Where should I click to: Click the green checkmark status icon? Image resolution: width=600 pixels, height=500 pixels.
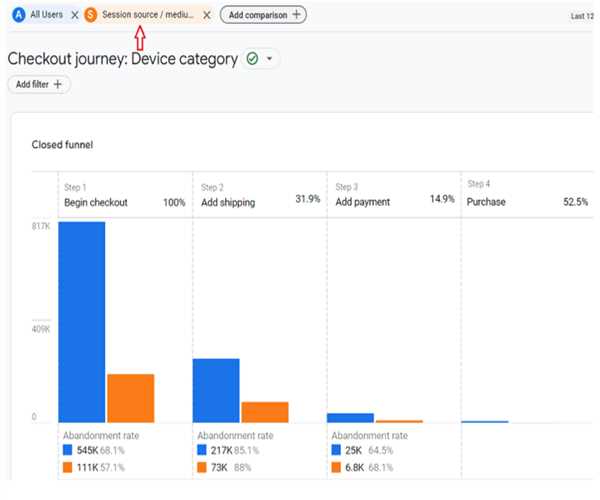(x=252, y=59)
